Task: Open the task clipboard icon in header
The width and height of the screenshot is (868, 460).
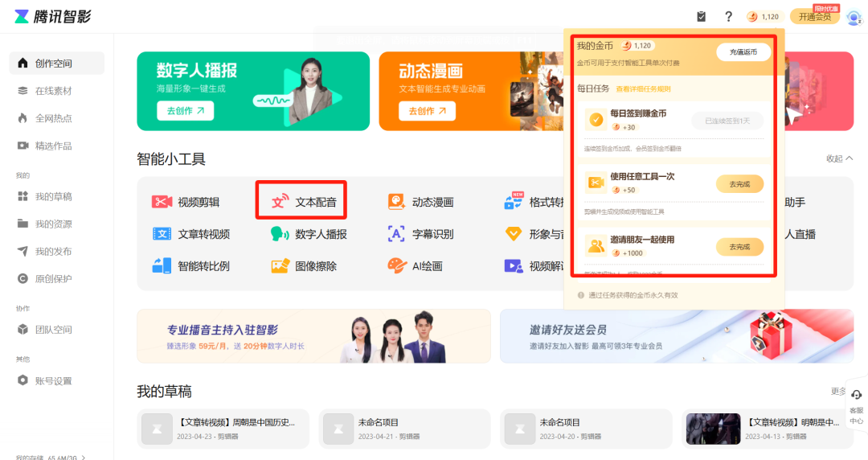Action: coord(702,17)
